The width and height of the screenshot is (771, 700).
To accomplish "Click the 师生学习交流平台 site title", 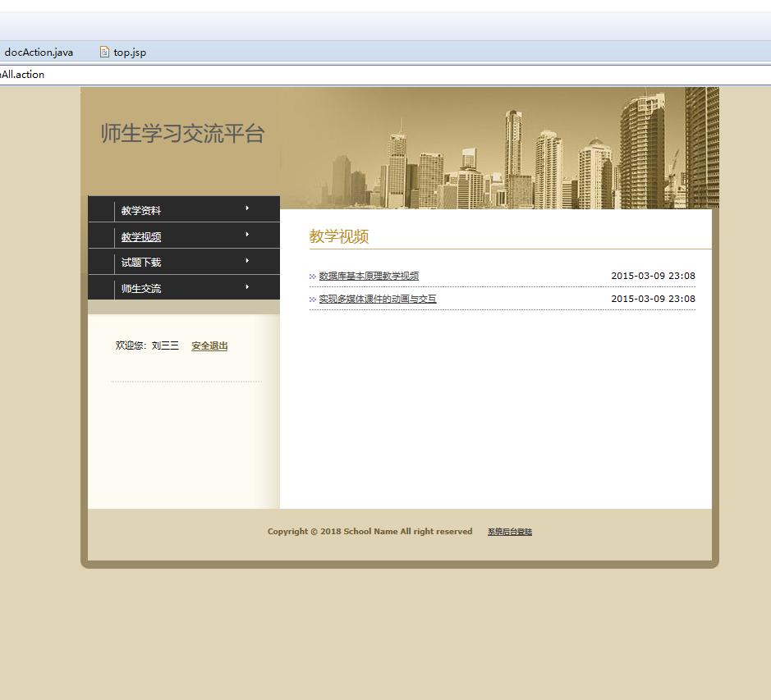I will click(x=181, y=134).
